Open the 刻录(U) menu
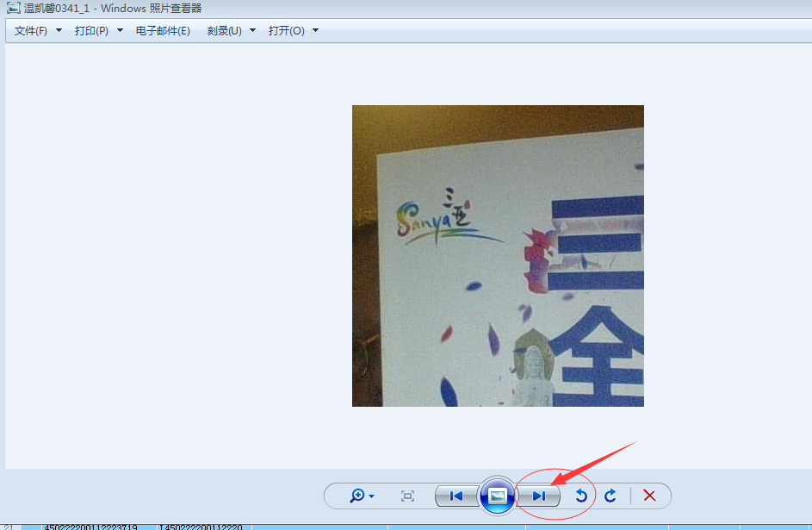The height and width of the screenshot is (530, 812). pyautogui.click(x=224, y=30)
